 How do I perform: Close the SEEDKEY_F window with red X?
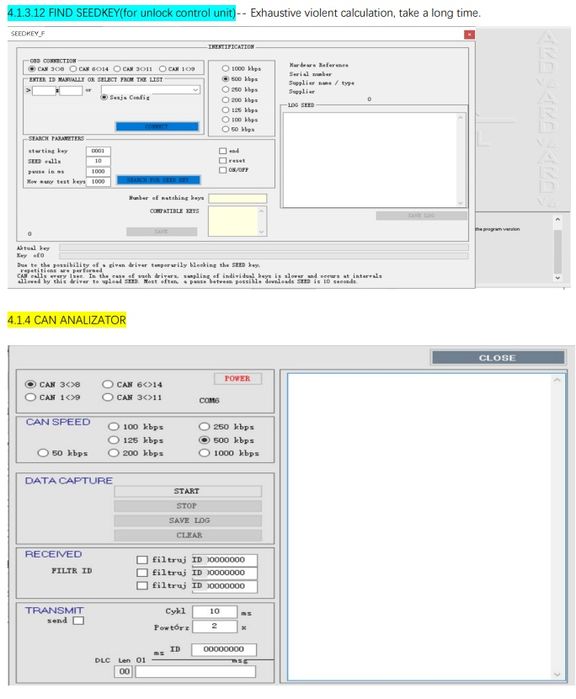tap(469, 34)
